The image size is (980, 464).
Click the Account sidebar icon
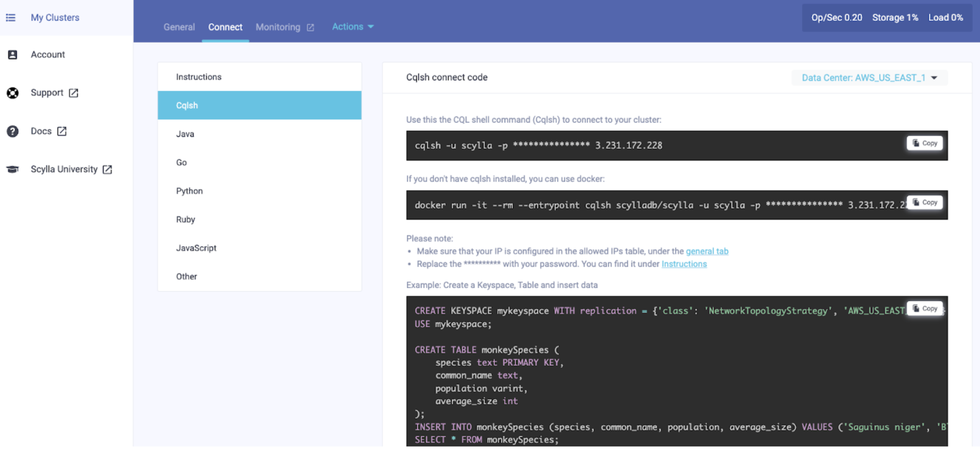(x=13, y=54)
